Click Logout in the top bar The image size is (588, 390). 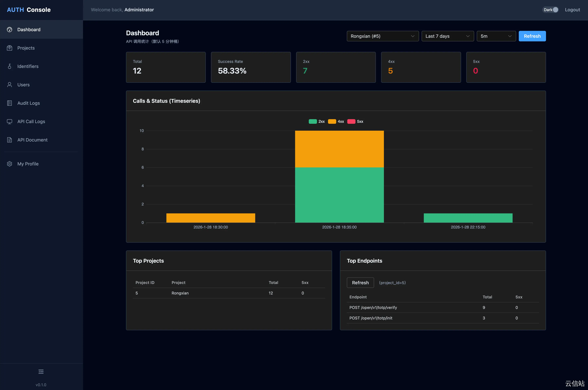click(x=572, y=10)
